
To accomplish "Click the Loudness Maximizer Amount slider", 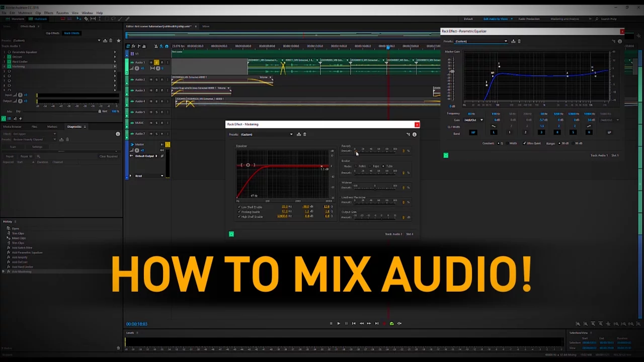I will pos(375,202).
